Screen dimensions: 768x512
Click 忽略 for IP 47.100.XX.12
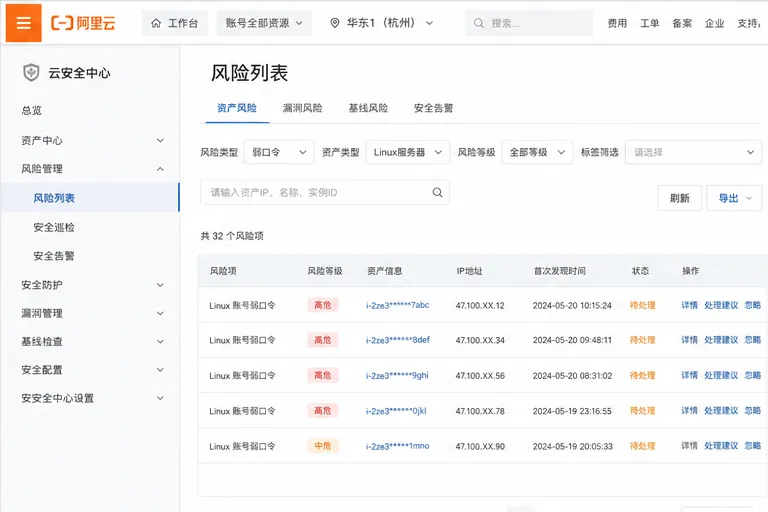coord(753,305)
